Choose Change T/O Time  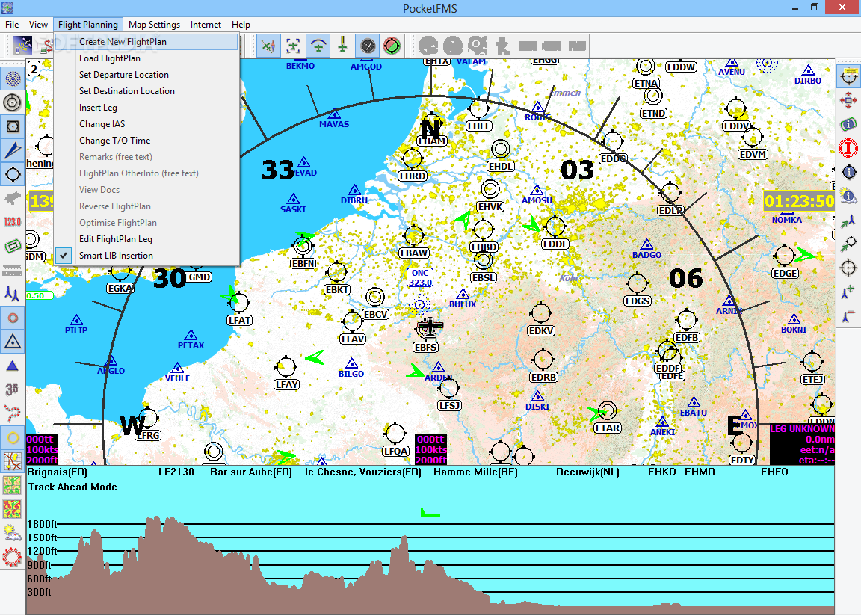146,141
